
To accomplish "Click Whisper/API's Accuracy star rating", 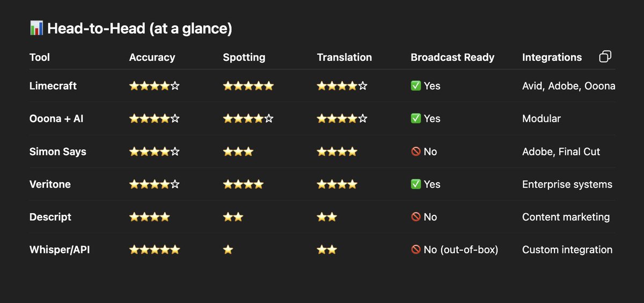I will click(155, 250).
